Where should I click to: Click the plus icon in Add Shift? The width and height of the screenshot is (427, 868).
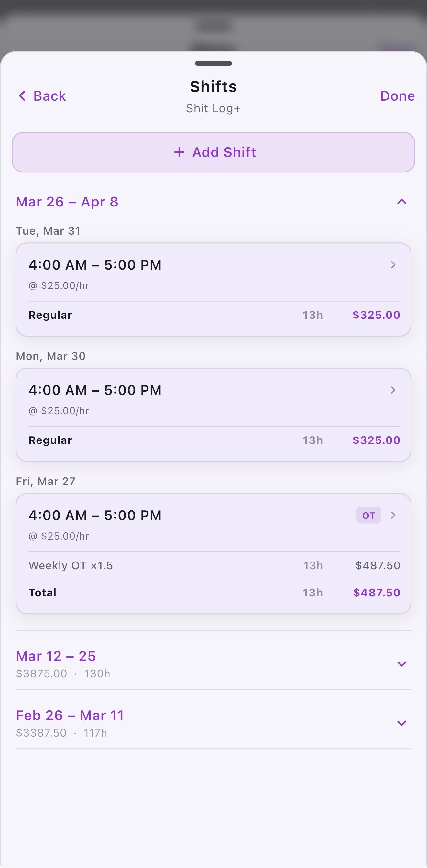pos(179,152)
